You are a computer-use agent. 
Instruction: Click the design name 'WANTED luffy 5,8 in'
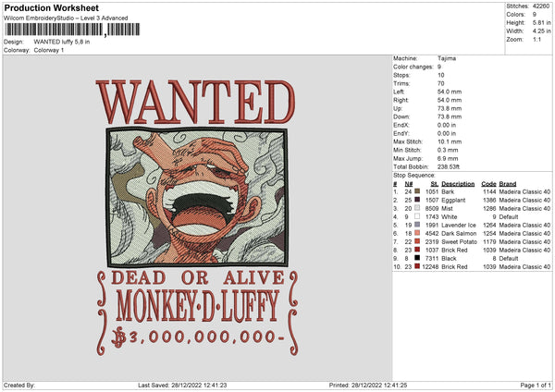62,42
